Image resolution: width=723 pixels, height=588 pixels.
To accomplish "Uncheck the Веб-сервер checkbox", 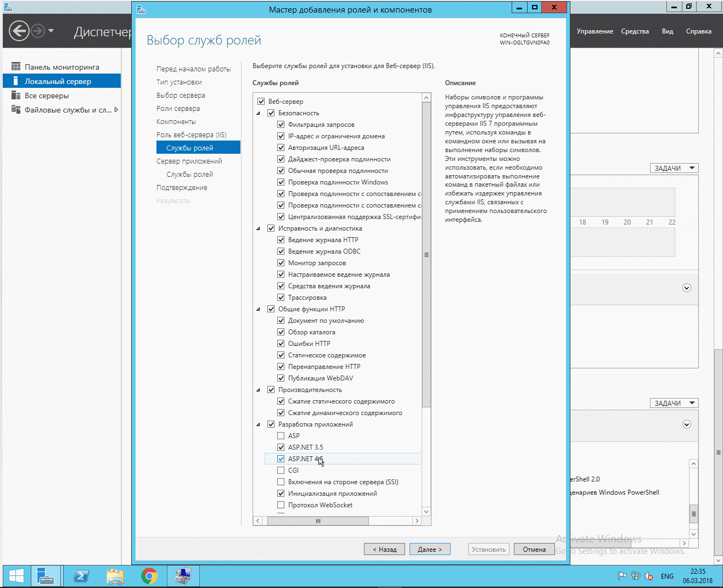I will (261, 102).
